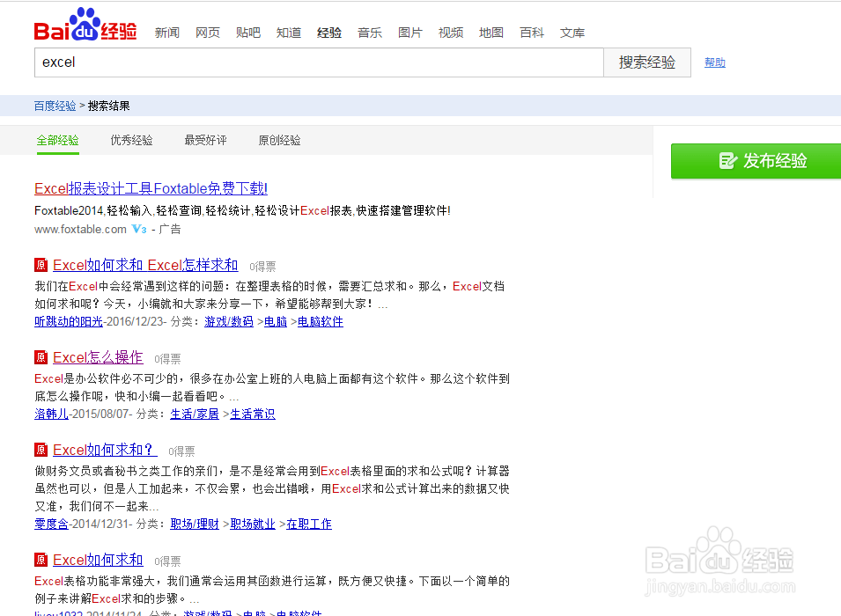The height and width of the screenshot is (616, 841).
Task: Open the 帮助 help link
Action: coord(714,62)
